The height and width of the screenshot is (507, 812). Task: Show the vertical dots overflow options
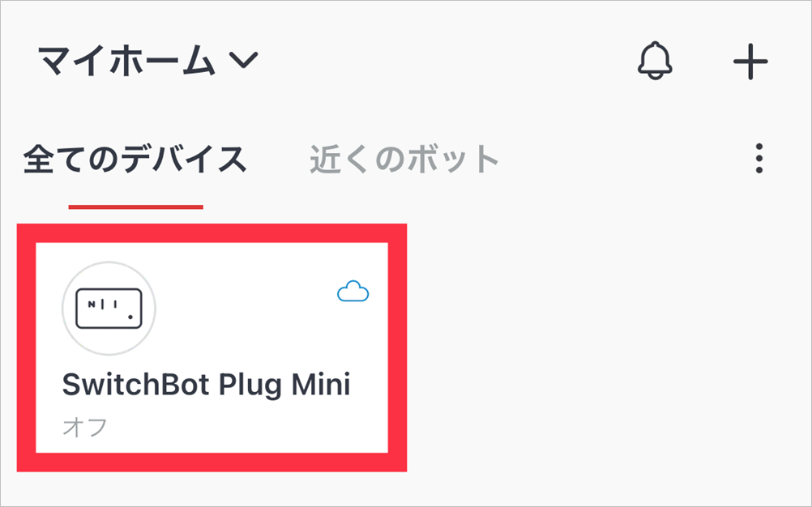(759, 158)
